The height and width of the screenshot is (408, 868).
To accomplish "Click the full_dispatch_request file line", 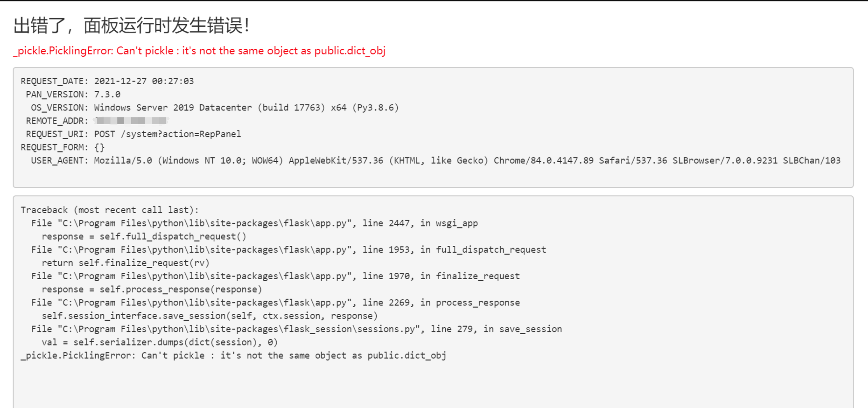I will coord(289,250).
